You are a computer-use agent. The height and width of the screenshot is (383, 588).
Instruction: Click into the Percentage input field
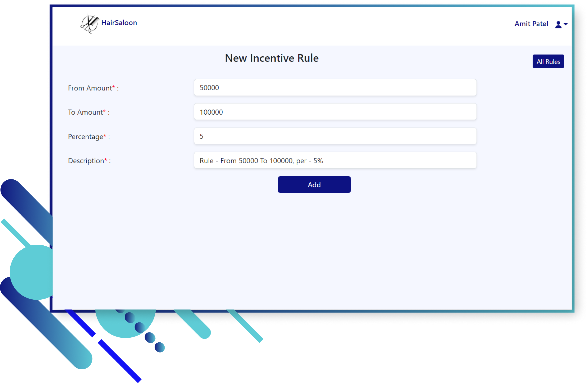335,136
